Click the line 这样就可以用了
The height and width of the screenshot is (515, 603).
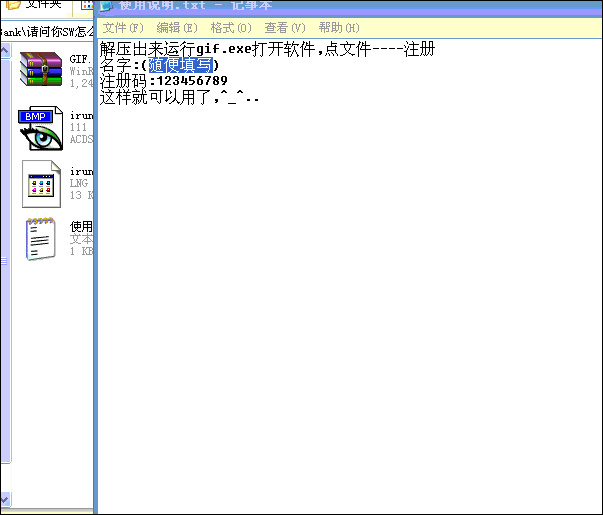tap(179, 97)
